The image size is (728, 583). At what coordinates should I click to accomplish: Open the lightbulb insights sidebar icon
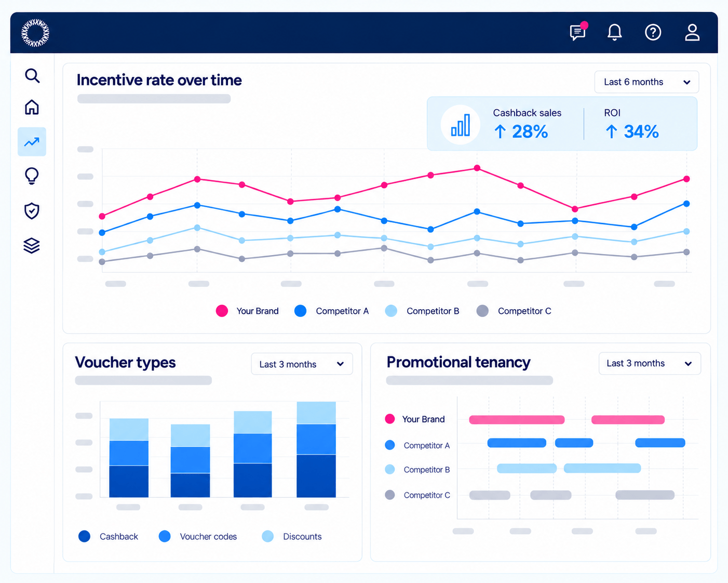32,176
